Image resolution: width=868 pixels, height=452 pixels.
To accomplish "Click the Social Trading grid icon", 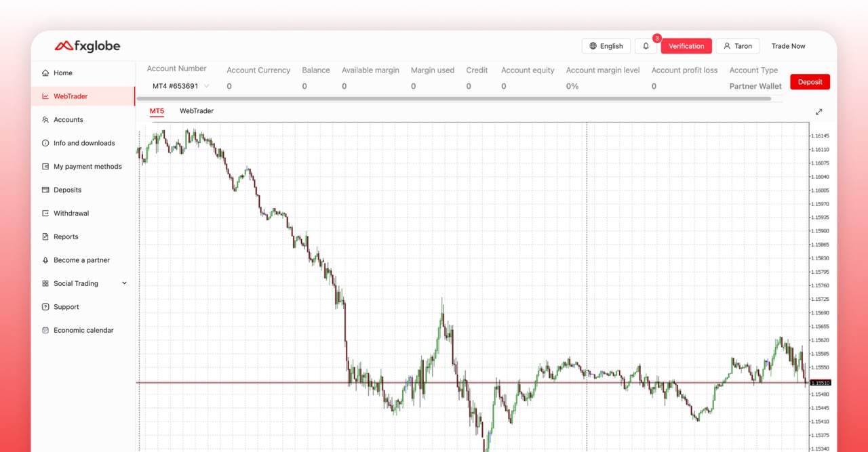I will (x=45, y=283).
